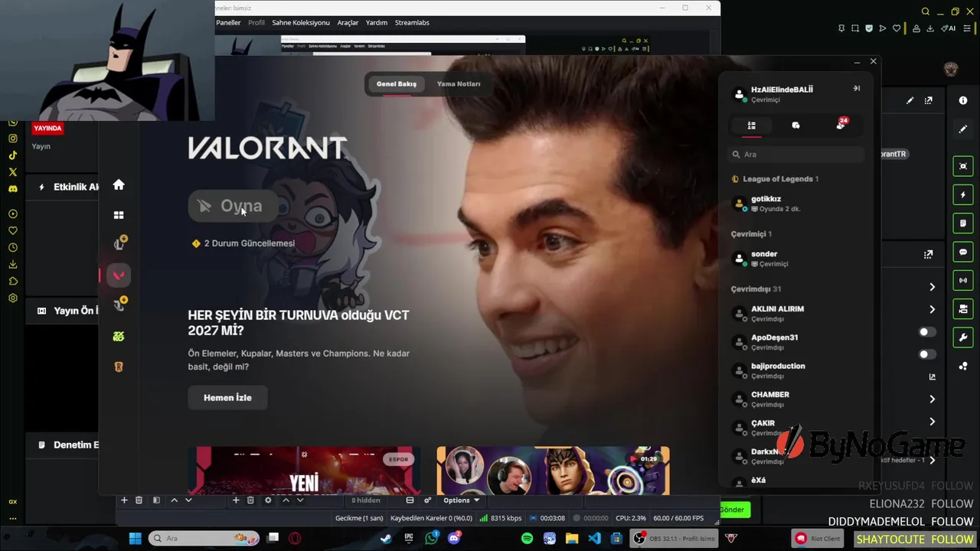
Task: Click the heart icon in browser toolbar
Action: (897, 28)
